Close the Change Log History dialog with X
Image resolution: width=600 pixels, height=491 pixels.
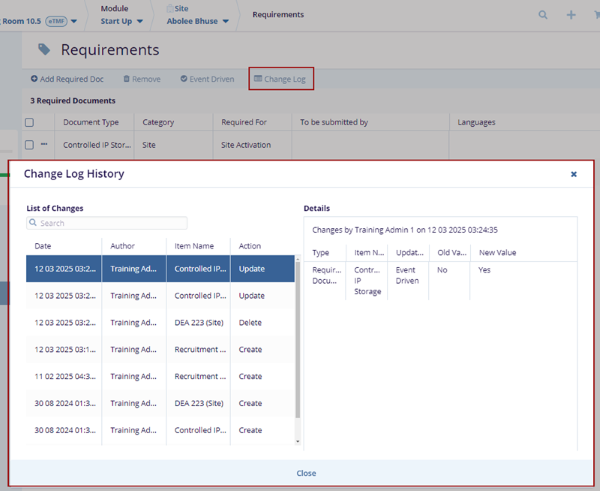(573, 174)
